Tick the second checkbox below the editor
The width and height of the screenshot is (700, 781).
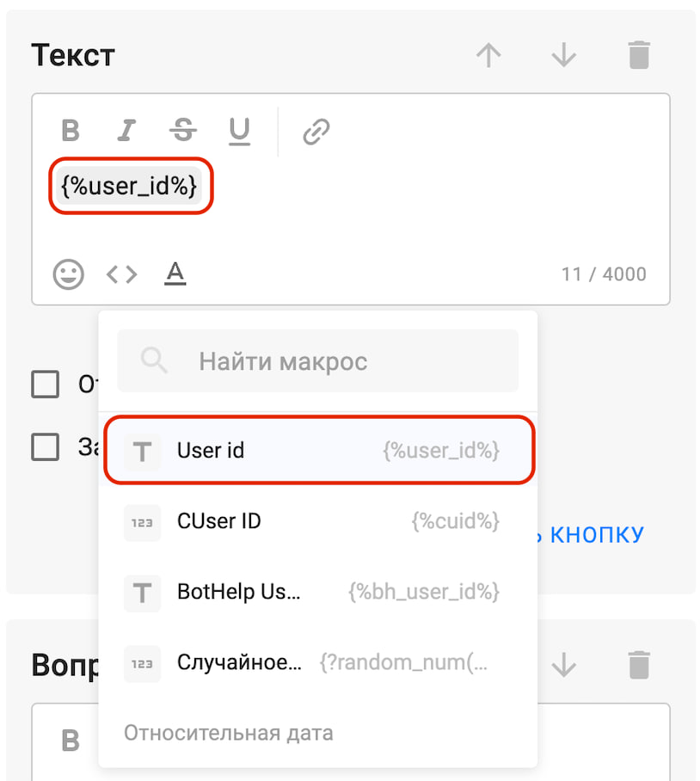click(x=46, y=446)
